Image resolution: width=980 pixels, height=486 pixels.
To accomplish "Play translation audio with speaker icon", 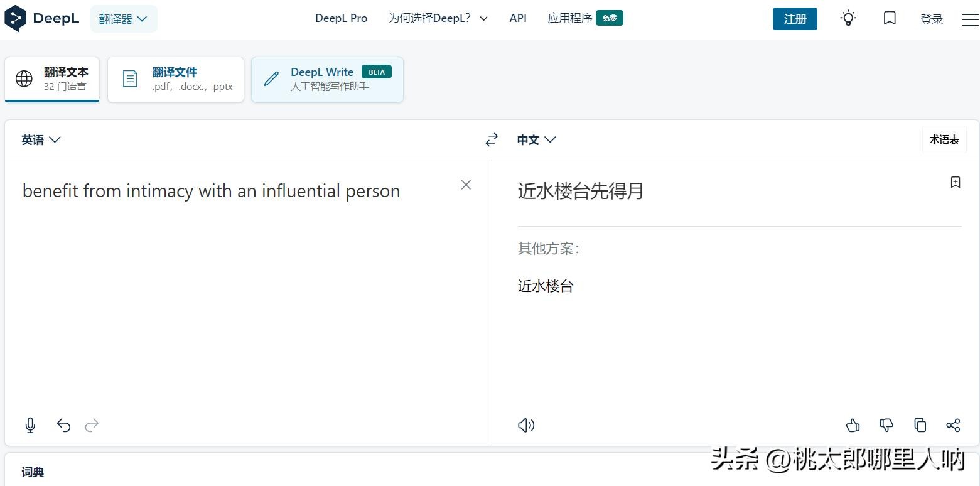I will click(x=525, y=426).
